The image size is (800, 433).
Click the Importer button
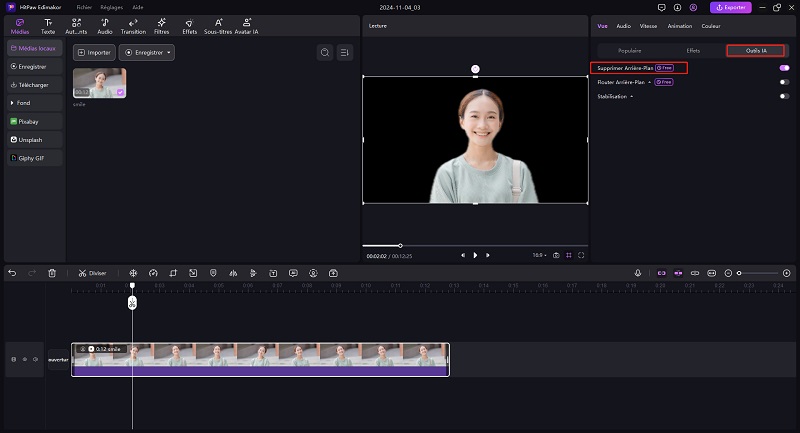click(94, 52)
